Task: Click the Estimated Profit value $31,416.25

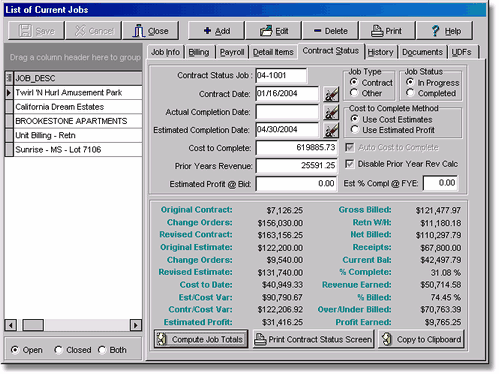Action: click(282, 322)
